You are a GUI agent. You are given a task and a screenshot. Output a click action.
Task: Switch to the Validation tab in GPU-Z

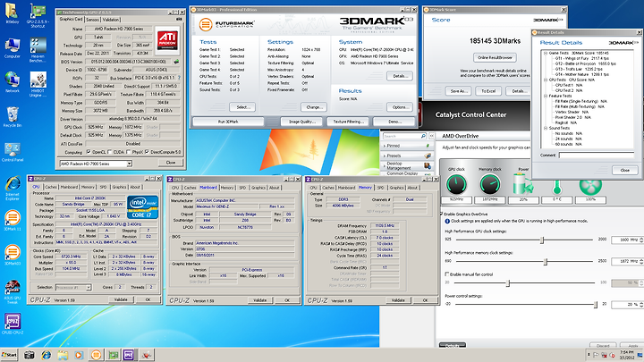click(x=111, y=20)
